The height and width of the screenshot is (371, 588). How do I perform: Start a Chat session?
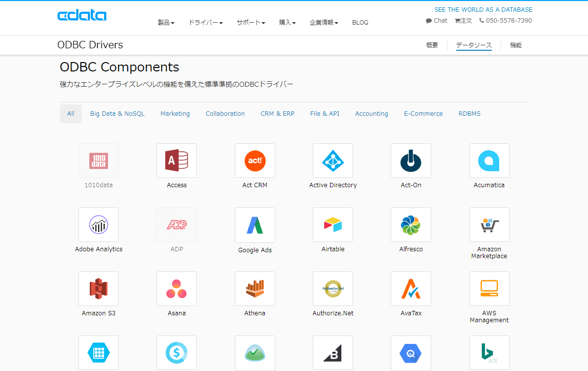click(x=437, y=21)
